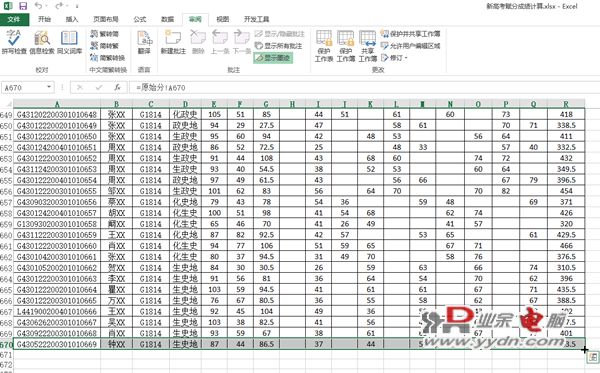The width and height of the screenshot is (600, 373).
Task: Expand Customize Quick Access Toolbar arrow
Action: pos(77,6)
